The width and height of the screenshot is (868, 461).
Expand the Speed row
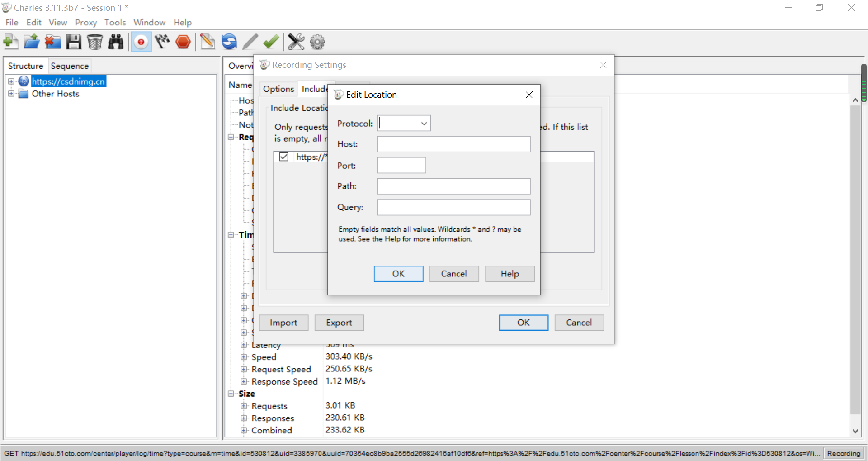pyautogui.click(x=244, y=357)
